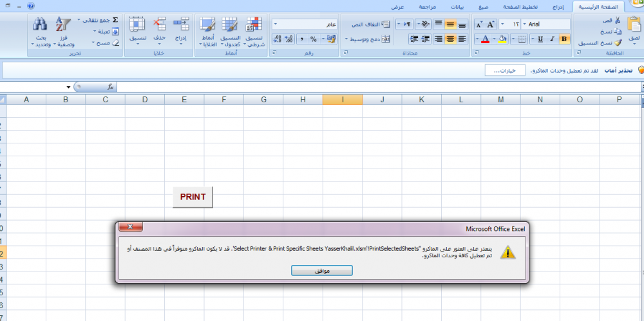Viewport: 644px width, 321px height.
Task: Expand the Name Box dropdown arrow
Action: tap(68, 87)
